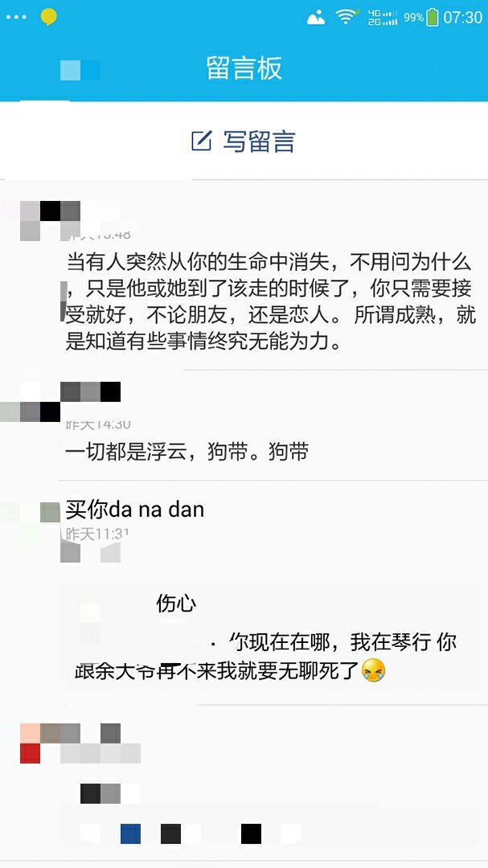Tap the 留言板 title in header
The width and height of the screenshot is (488, 868).
coord(244,68)
